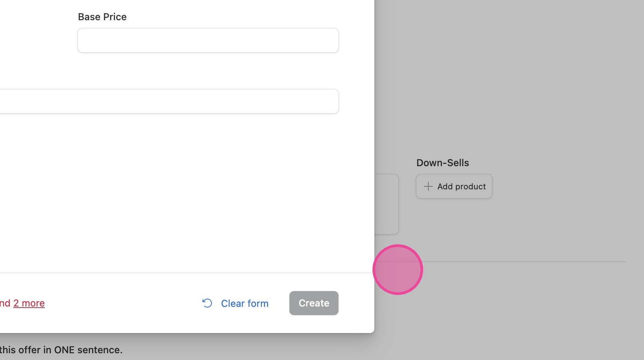
Task: Click the partially hidden card left of Down-Sells
Action: pyautogui.click(x=386, y=204)
